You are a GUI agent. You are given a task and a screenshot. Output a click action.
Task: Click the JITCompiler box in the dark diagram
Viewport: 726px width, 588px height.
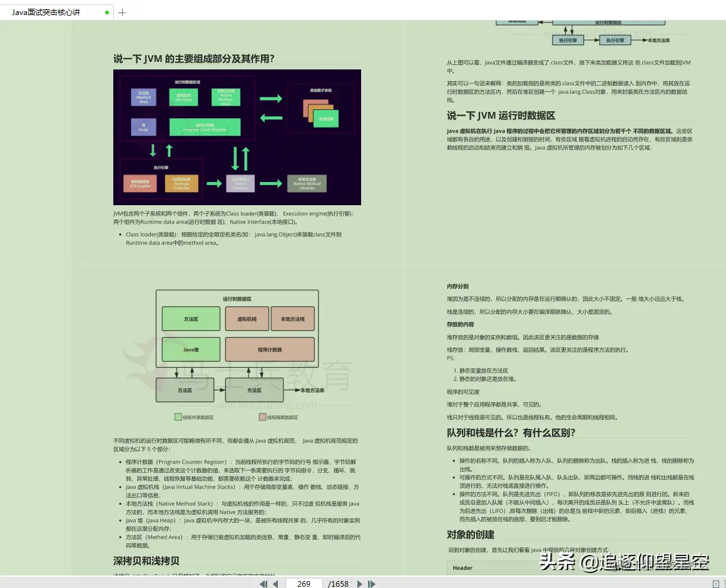click(140, 184)
